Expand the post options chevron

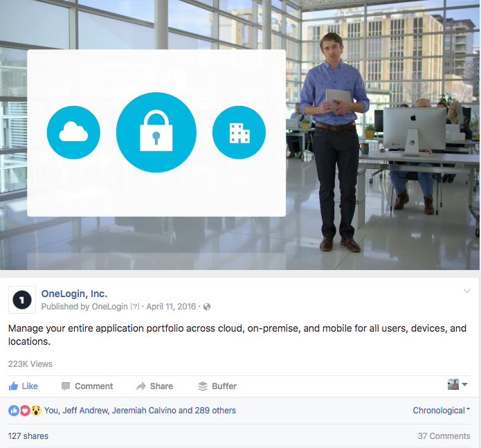point(467,291)
